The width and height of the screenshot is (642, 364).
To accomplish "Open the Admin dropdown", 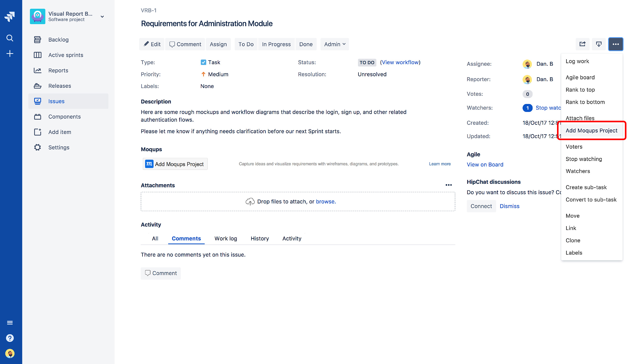I will pos(334,44).
